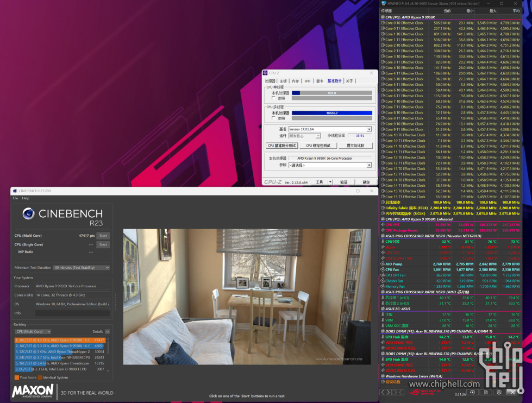Start CPU Multi Core test
Viewport: 532px width, 403px height.
coord(103,236)
